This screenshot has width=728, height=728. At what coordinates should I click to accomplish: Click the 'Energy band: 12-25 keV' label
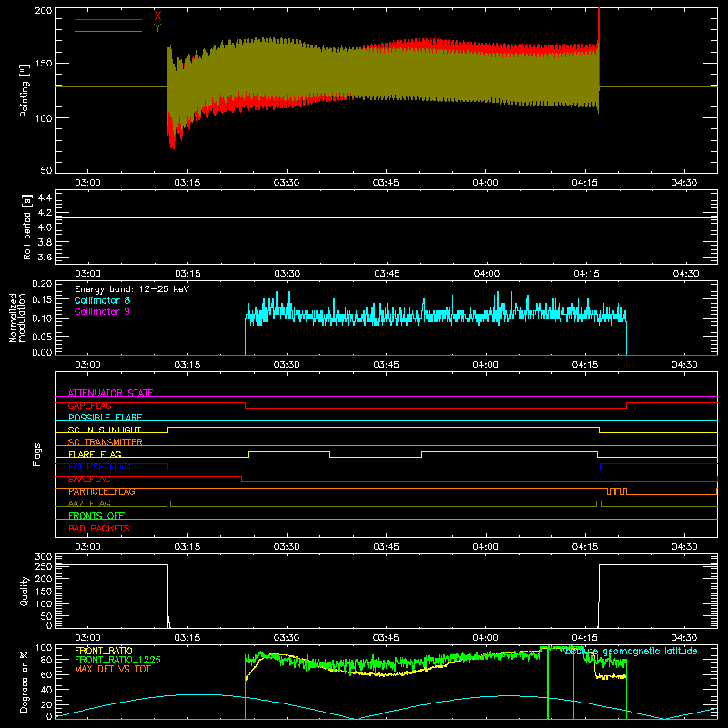(132, 289)
